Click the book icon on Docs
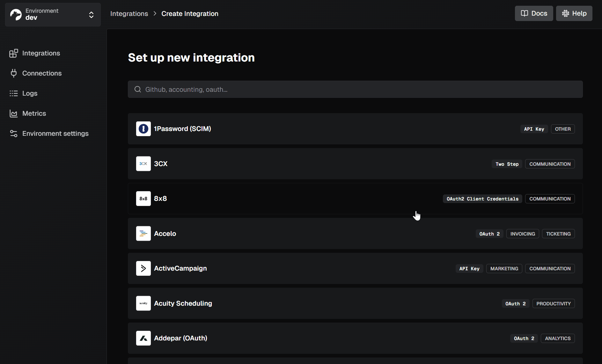 524,13
